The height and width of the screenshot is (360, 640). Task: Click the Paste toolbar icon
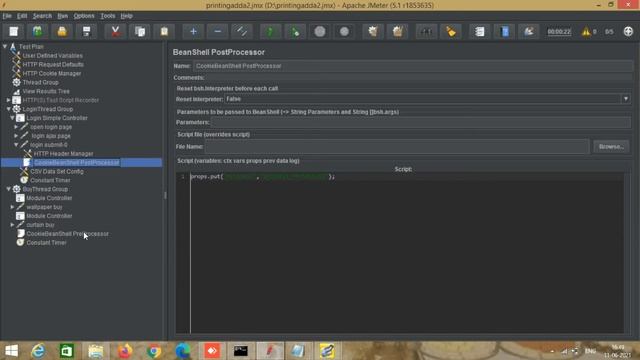pos(164,31)
